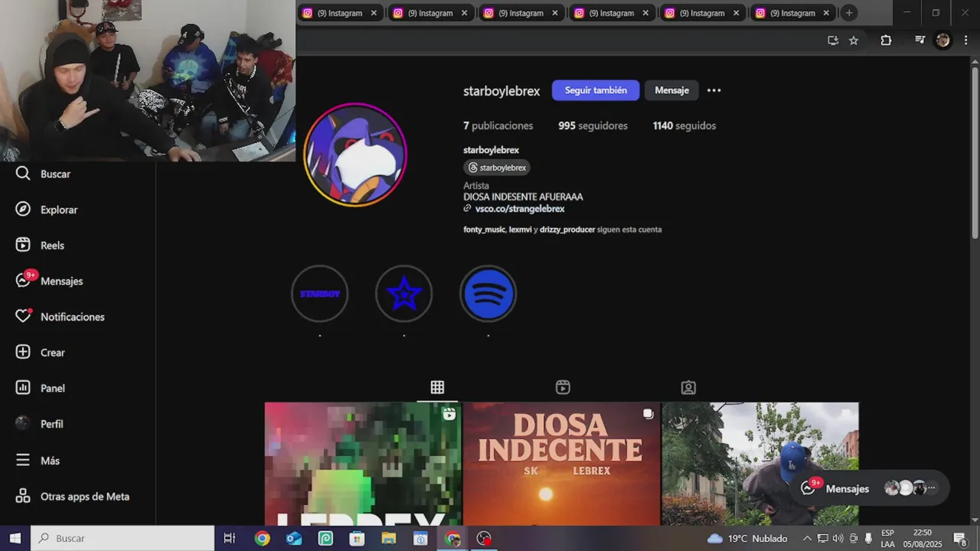Open the Diosa Indecente post
The height and width of the screenshot is (551, 980).
coord(561,464)
